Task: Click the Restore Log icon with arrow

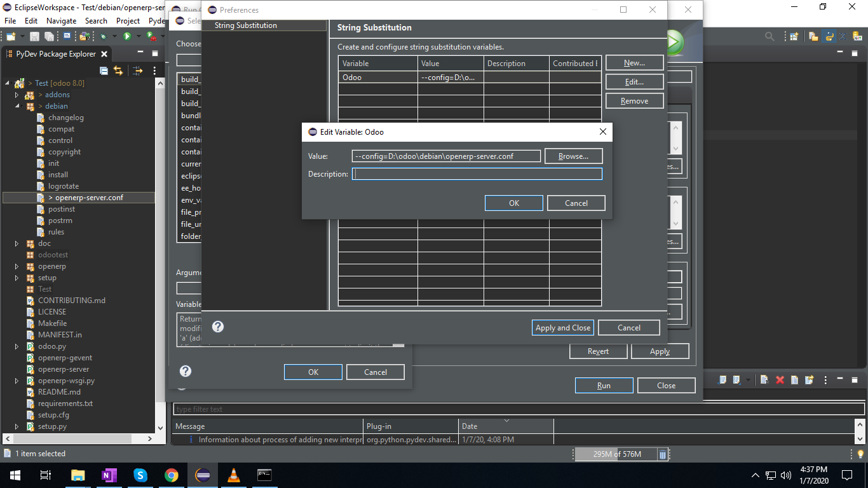Action: coord(809,380)
